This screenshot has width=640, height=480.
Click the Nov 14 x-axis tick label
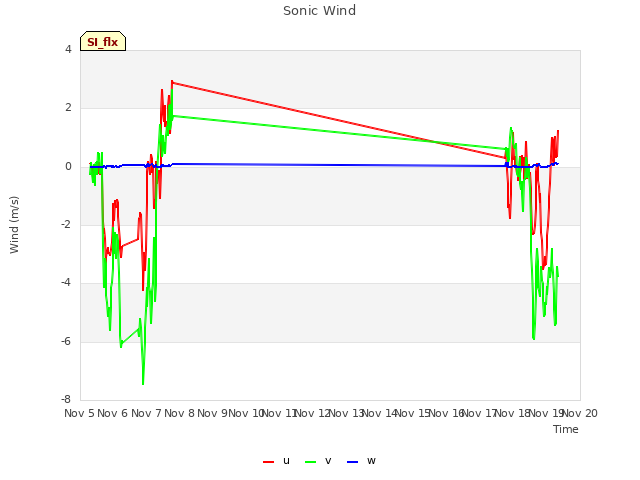(x=379, y=413)
